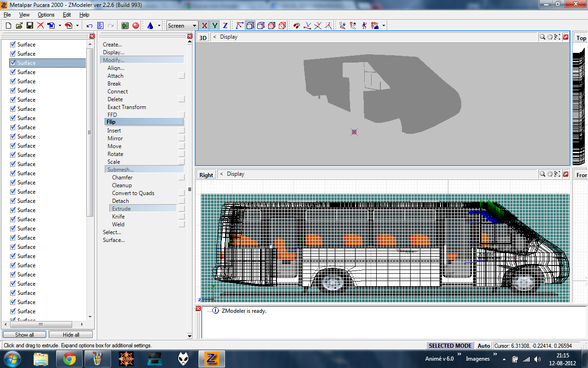Close the surfaces panel with red X

(x=92, y=36)
